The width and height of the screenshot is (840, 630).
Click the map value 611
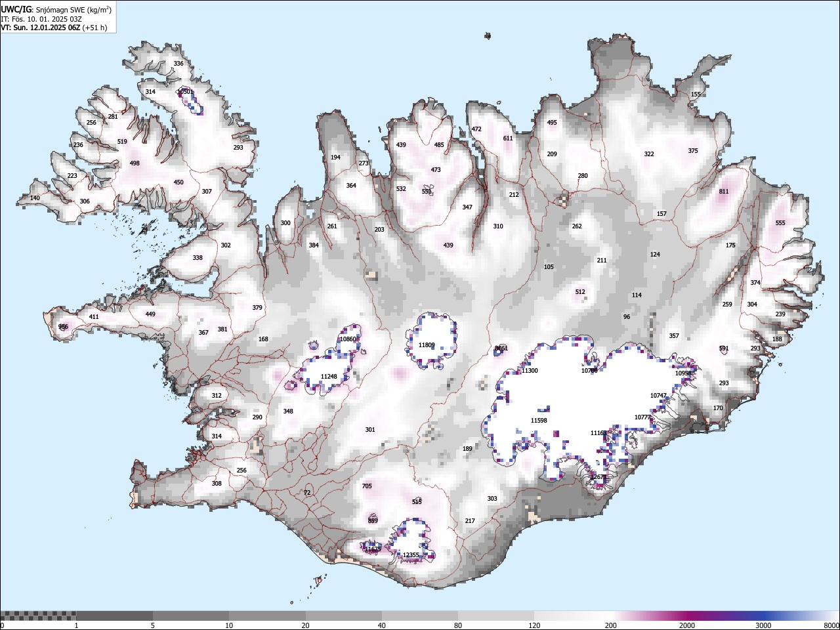coord(508,138)
